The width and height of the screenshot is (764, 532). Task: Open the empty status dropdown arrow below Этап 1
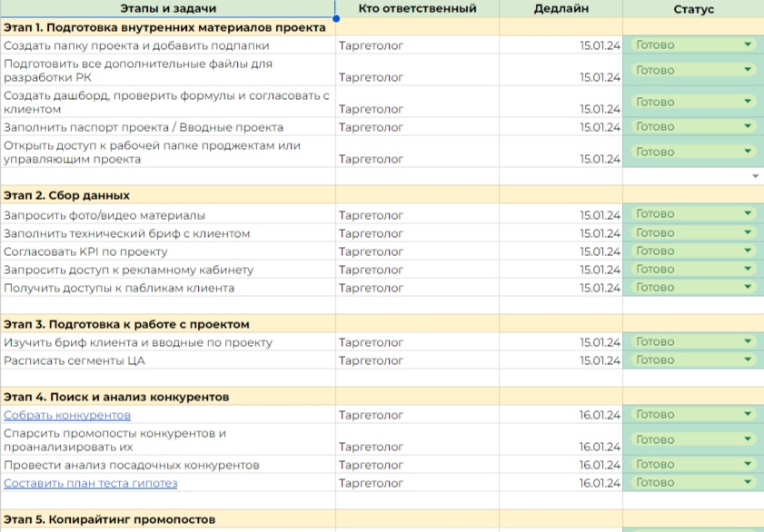coord(755,176)
